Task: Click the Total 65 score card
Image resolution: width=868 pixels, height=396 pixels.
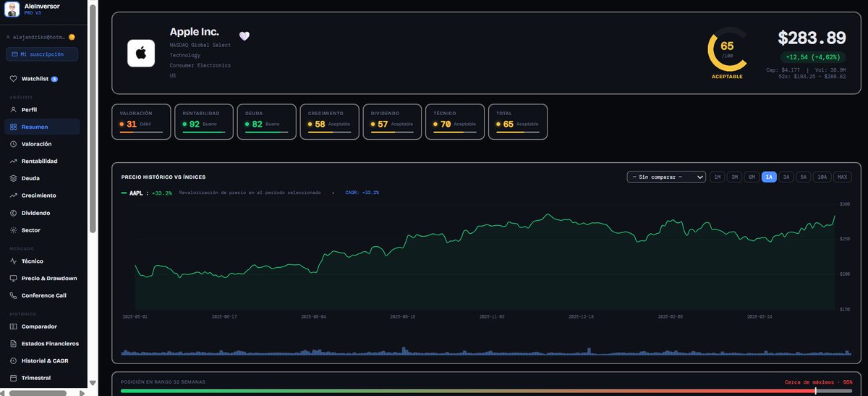Action: pyautogui.click(x=518, y=120)
